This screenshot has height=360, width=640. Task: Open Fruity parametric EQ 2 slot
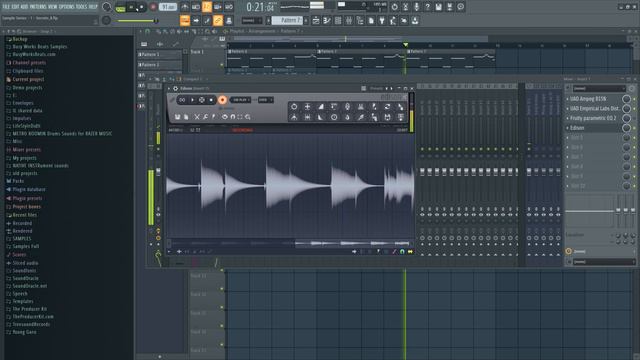(593, 118)
